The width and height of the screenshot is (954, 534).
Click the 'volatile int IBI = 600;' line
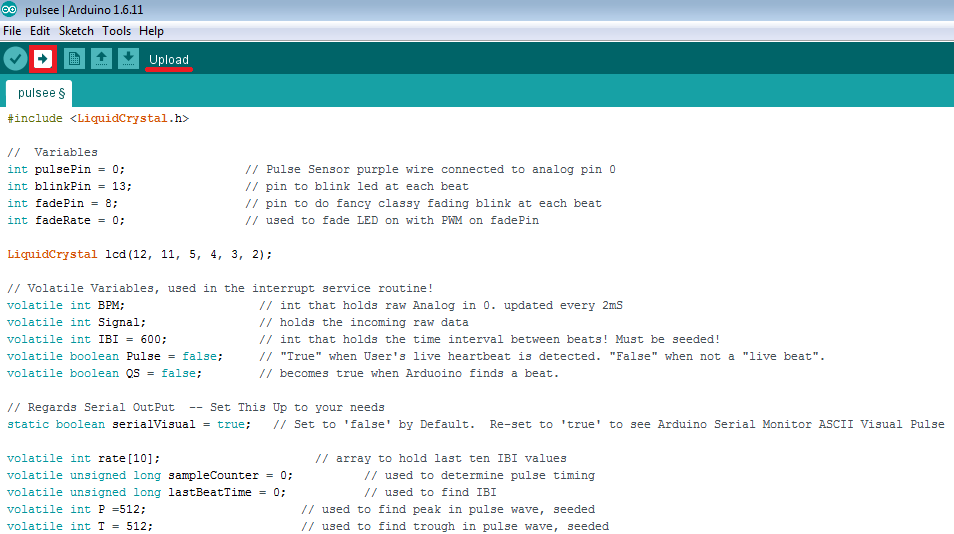click(87, 339)
